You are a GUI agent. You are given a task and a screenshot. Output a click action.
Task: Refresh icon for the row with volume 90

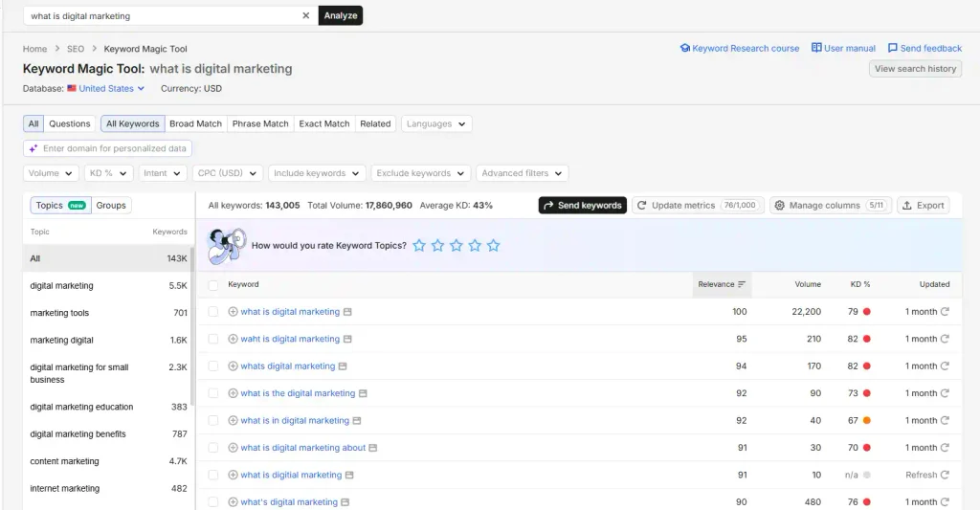945,393
